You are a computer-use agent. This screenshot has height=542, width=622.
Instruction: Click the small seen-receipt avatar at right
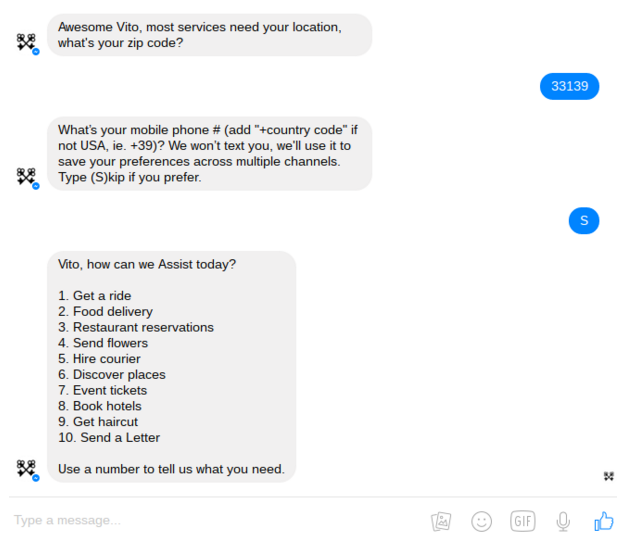point(609,476)
